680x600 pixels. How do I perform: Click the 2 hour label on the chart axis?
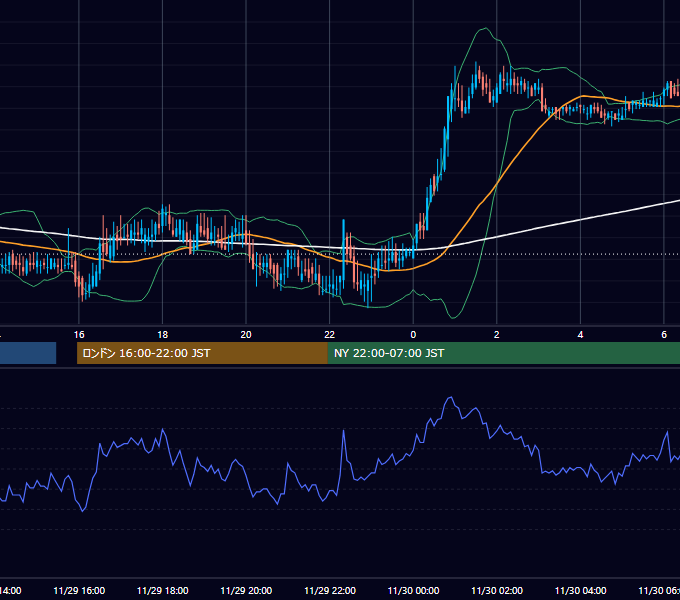point(497,335)
